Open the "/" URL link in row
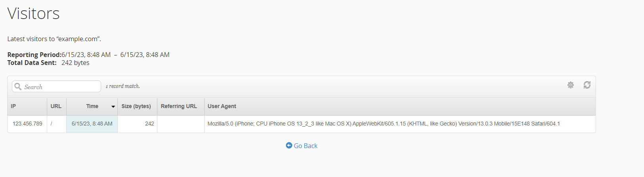The height and width of the screenshot is (177, 644). tap(52, 124)
